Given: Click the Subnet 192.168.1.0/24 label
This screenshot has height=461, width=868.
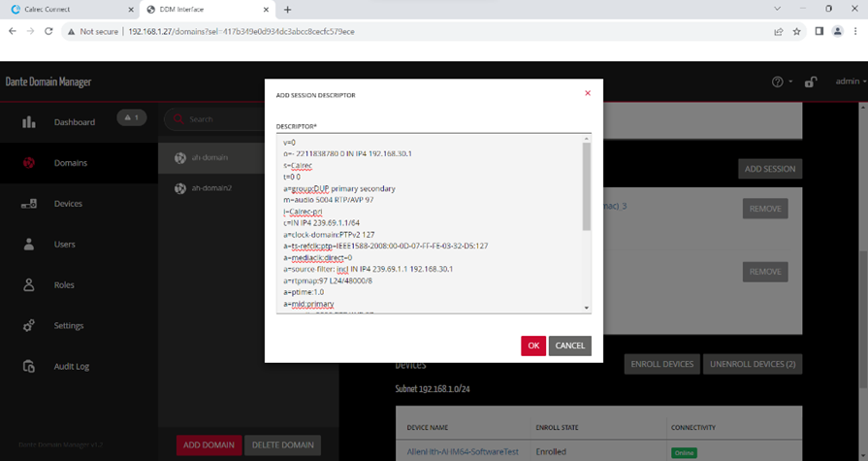Looking at the screenshot, I should click(433, 389).
